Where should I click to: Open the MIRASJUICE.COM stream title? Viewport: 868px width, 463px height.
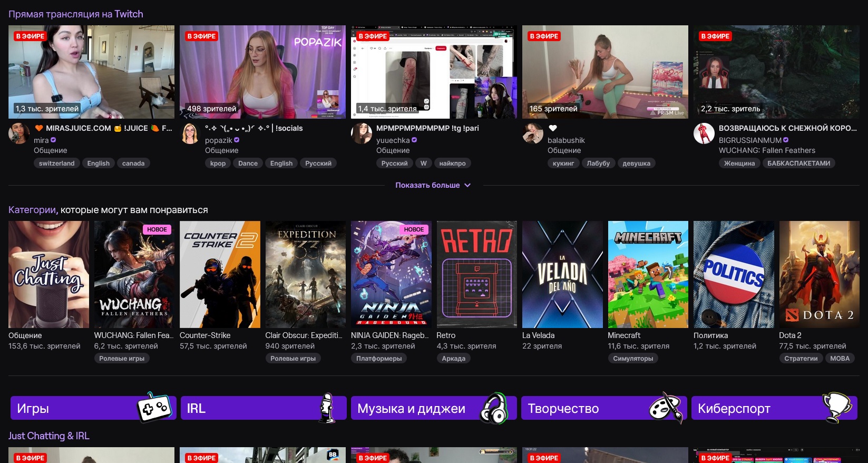point(103,128)
